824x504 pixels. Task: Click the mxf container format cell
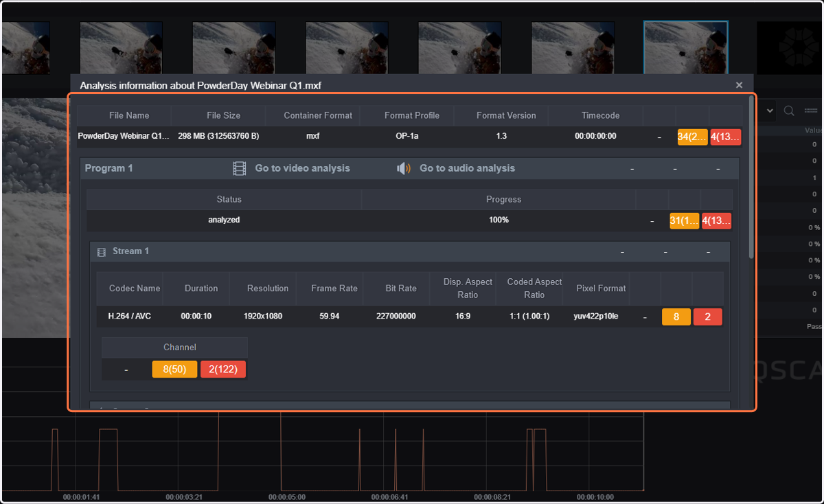pyautogui.click(x=312, y=136)
